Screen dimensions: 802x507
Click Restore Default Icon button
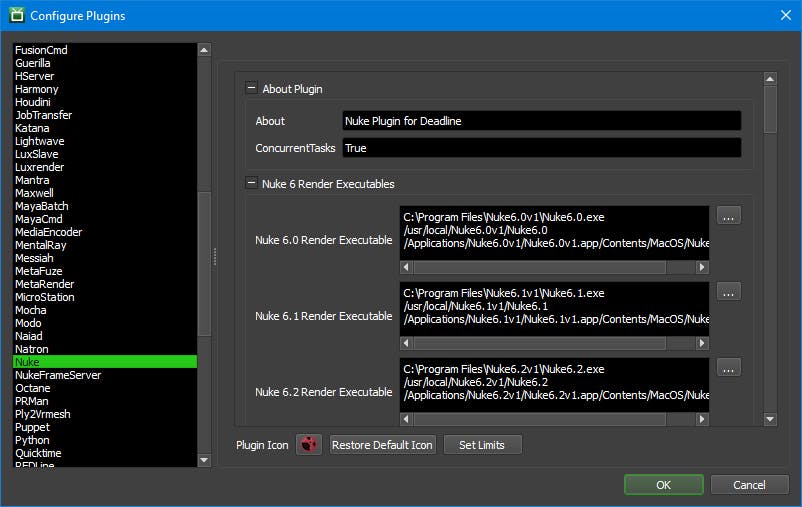382,445
